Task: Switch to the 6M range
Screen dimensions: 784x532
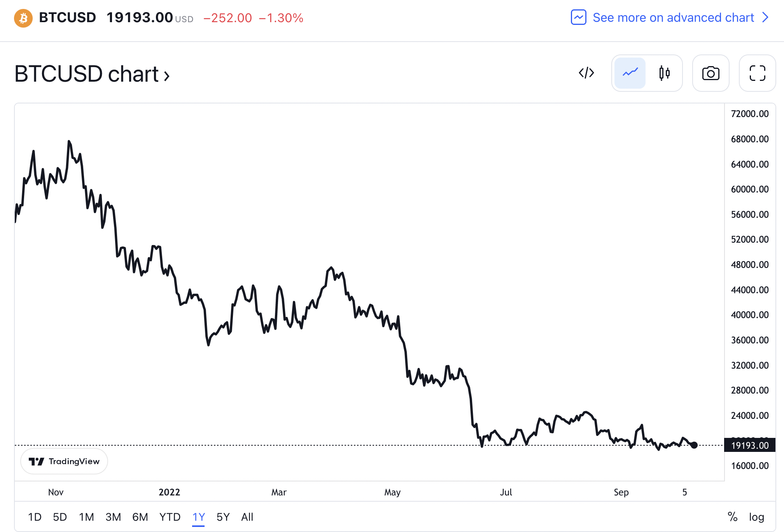Action: coord(140,517)
